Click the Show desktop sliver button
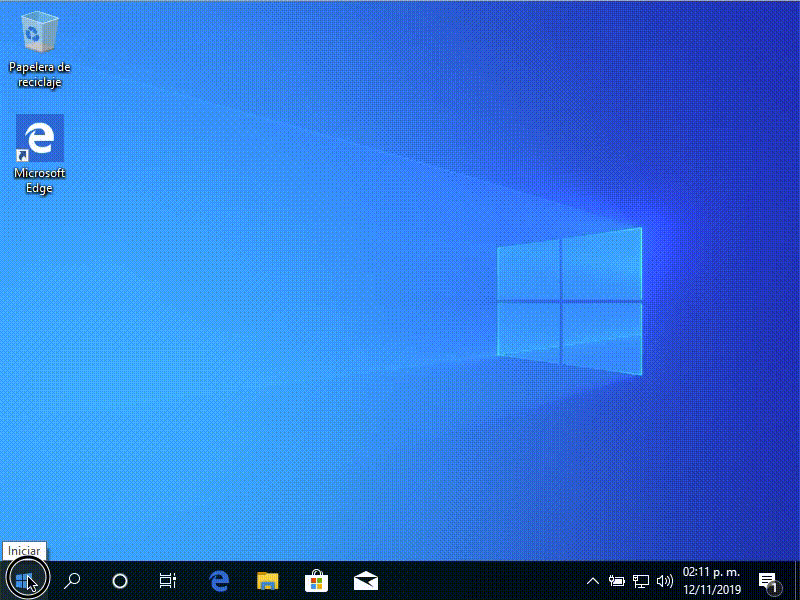This screenshot has width=800, height=600. [x=797, y=581]
